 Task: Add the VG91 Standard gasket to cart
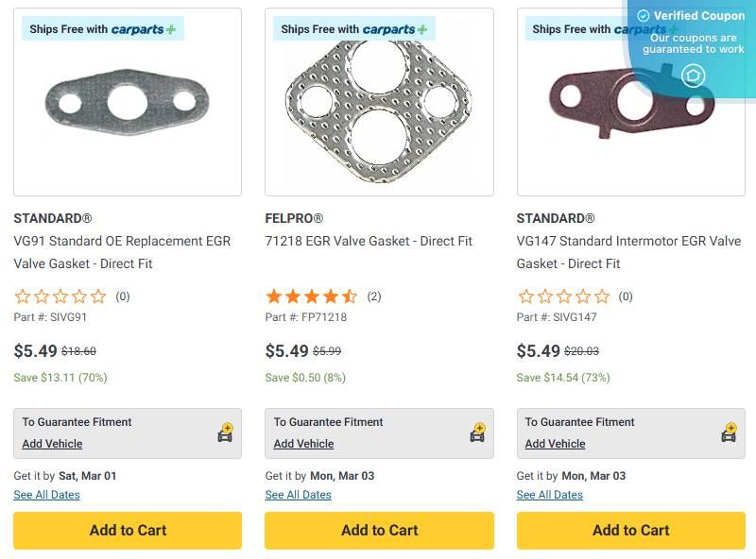(127, 531)
